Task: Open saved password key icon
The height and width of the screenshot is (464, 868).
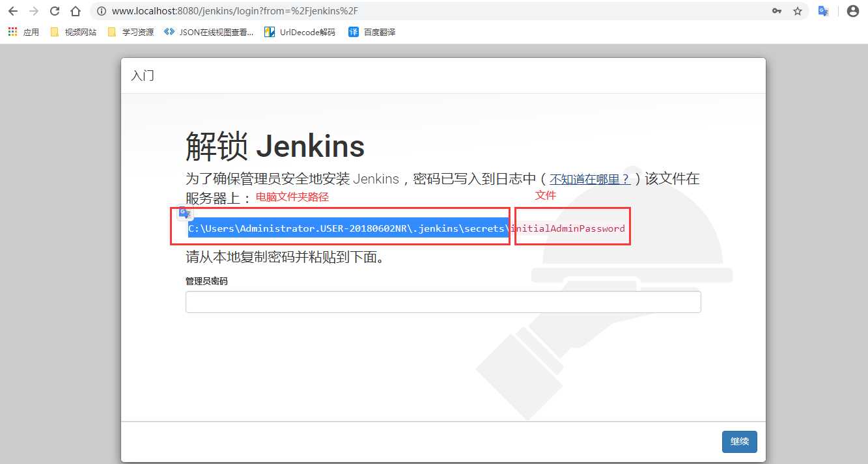Action: [777, 11]
